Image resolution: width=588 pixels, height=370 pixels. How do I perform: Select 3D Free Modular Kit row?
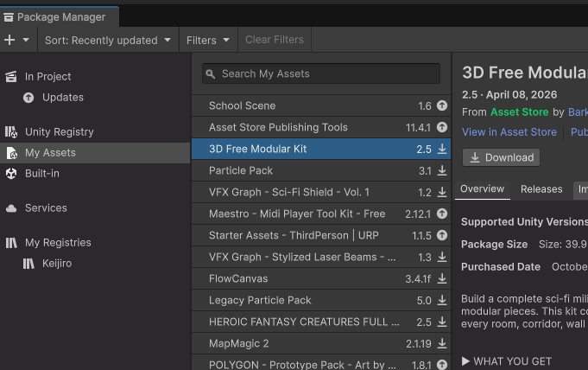(x=321, y=149)
